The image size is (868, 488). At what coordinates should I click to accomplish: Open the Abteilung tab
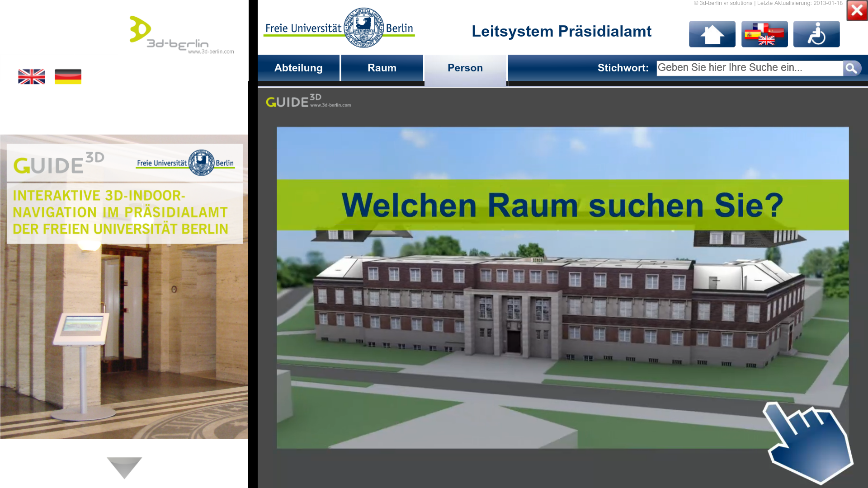(x=298, y=68)
